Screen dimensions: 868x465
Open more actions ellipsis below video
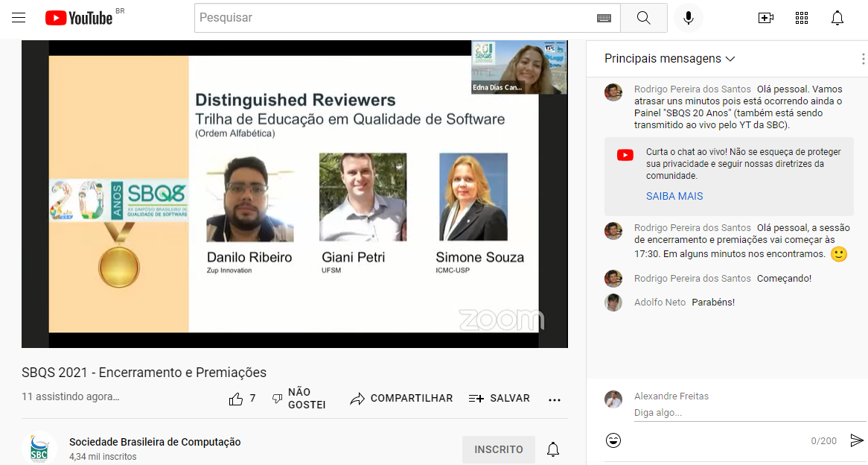(x=555, y=399)
